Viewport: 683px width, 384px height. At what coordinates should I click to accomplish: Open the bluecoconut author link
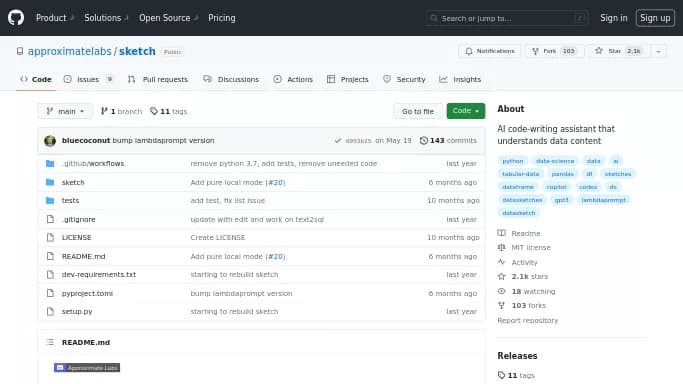(x=86, y=140)
